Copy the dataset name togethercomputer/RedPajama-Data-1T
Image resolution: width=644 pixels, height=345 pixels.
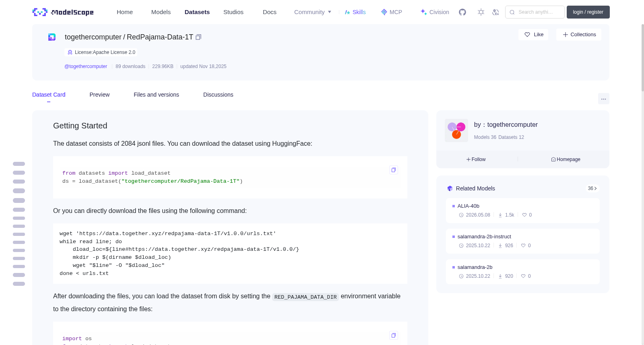tap(198, 37)
